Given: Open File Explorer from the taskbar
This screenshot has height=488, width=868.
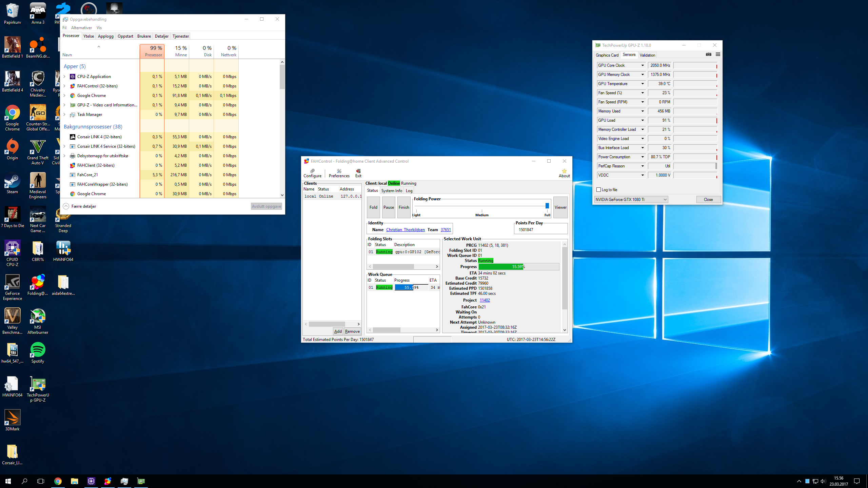Looking at the screenshot, I should tap(74, 481).
